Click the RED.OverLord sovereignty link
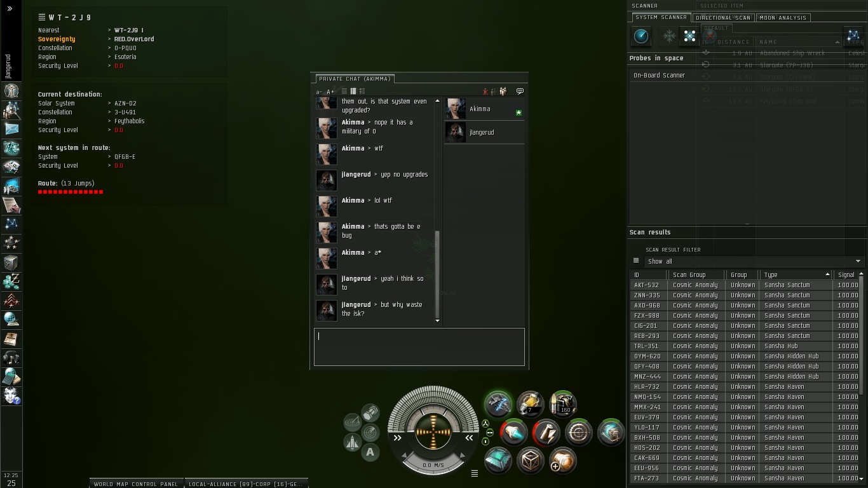Viewport: 868px width, 488px height. 134,39
